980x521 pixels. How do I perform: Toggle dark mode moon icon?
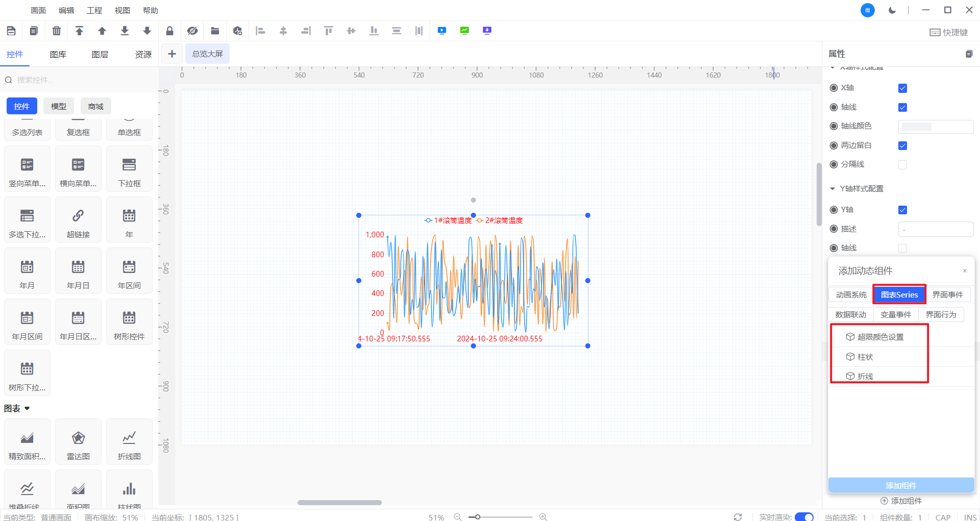pyautogui.click(x=892, y=10)
